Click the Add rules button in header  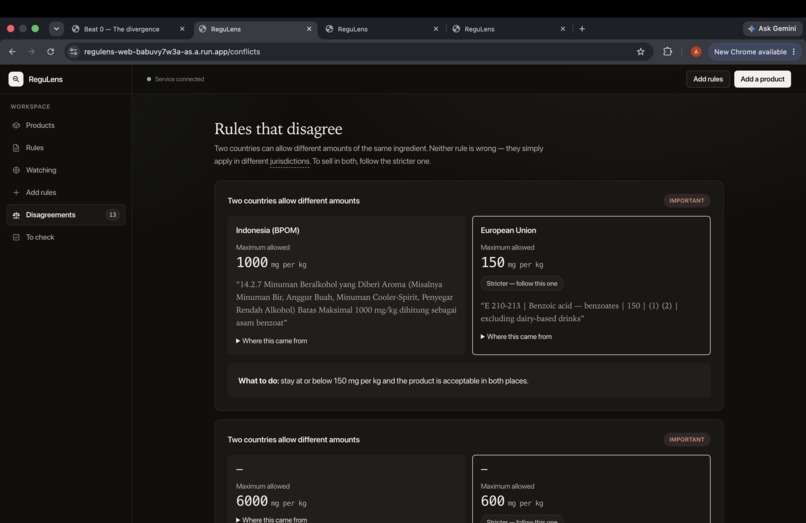click(708, 79)
